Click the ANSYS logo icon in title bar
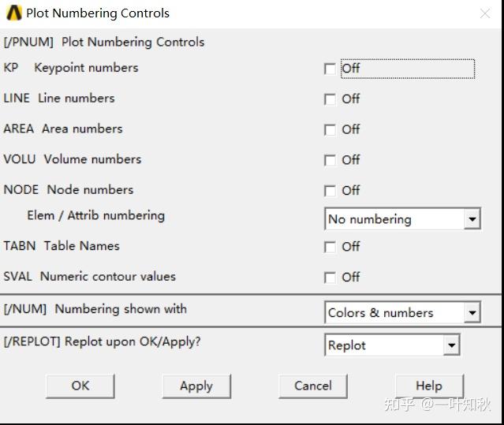The width and height of the screenshot is (504, 425). tap(13, 13)
